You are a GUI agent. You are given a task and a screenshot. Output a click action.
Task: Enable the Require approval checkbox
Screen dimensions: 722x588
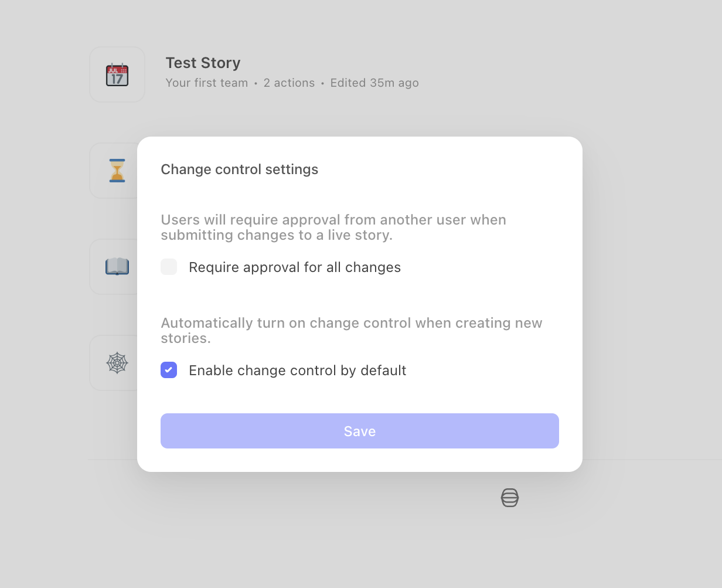coord(169,267)
